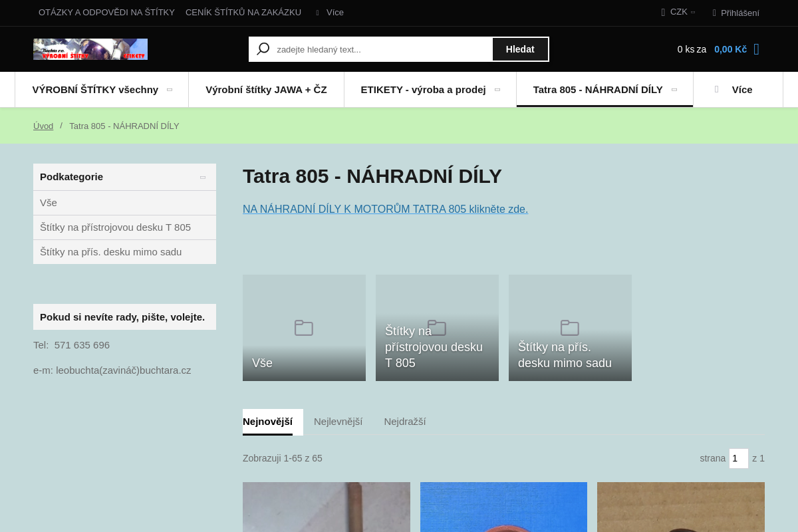Switch to the Nejdražší sorting tab
798x532 pixels.
404,422
